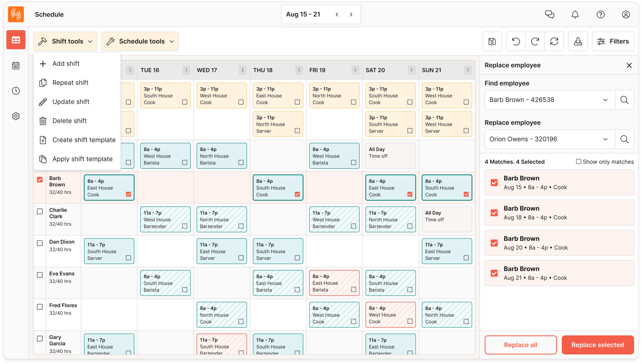Click Saturday All Day Time off block

(390, 156)
